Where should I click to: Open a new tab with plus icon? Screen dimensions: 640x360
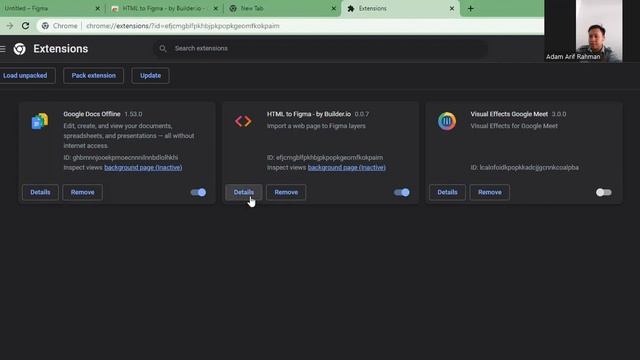pyautogui.click(x=471, y=8)
